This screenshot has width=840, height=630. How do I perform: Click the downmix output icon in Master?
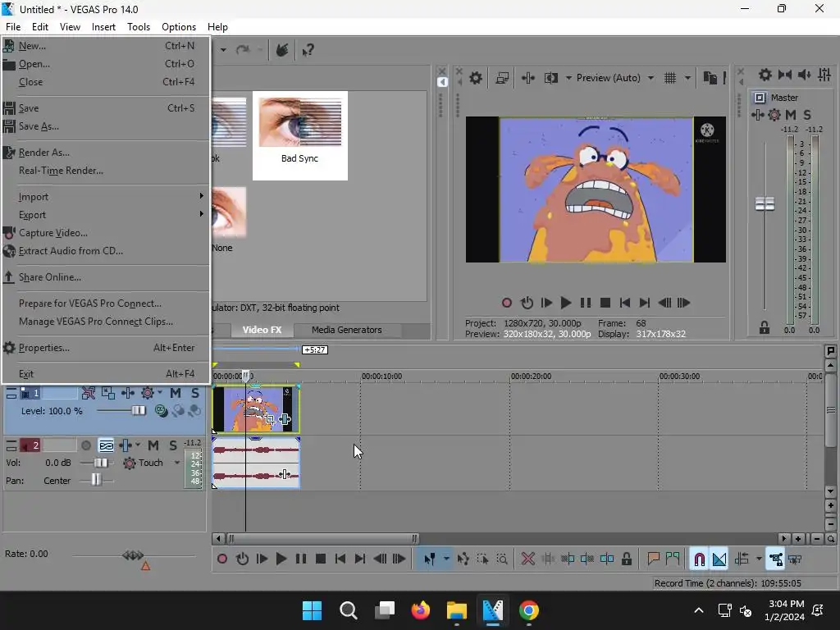pyautogui.click(x=784, y=75)
